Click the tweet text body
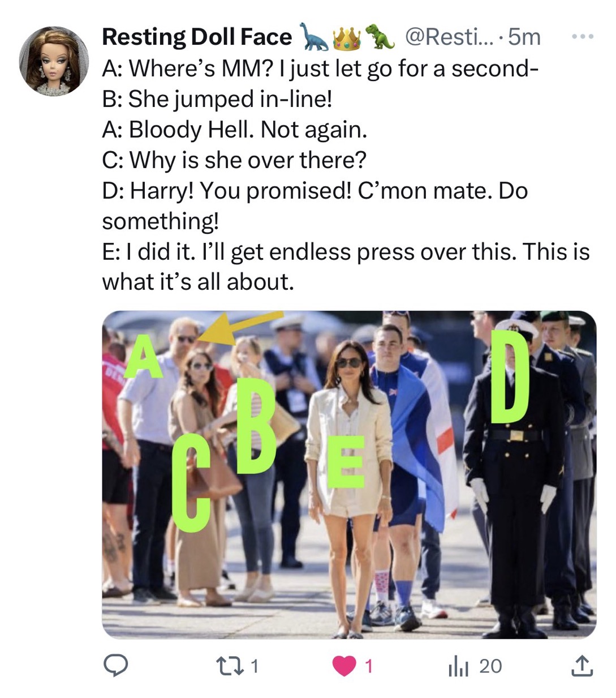Screen dimensions: 616x698 pyautogui.click(x=346, y=175)
